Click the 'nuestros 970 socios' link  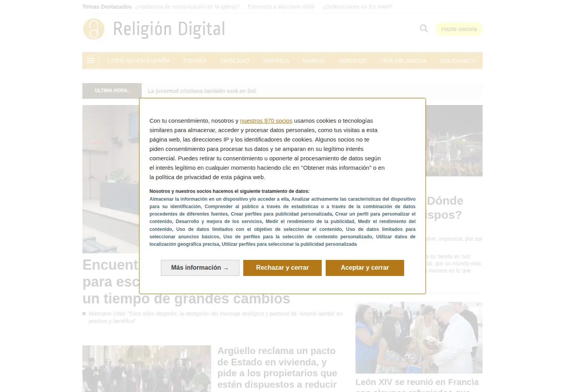point(266,121)
